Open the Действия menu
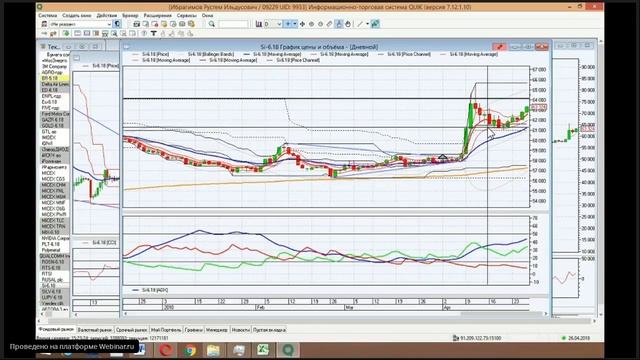The height and width of the screenshot is (360, 640). (x=107, y=16)
